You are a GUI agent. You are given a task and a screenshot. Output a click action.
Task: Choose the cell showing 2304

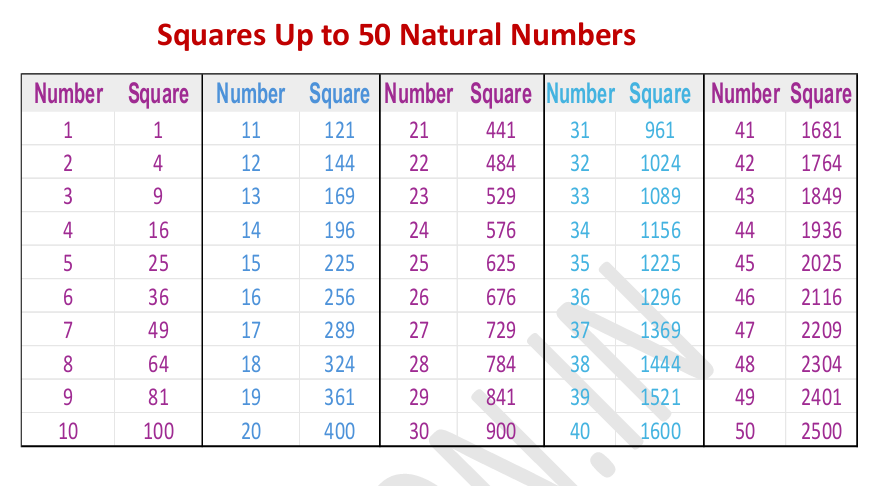click(821, 364)
